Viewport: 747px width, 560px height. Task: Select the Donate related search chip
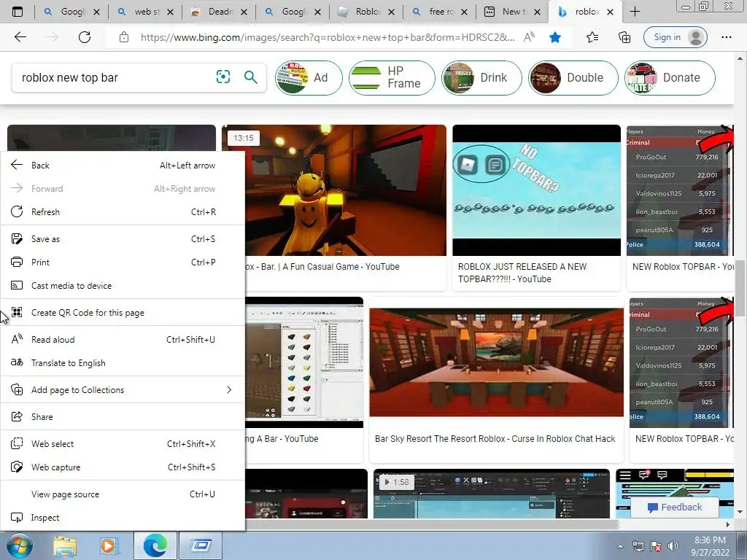670,77
